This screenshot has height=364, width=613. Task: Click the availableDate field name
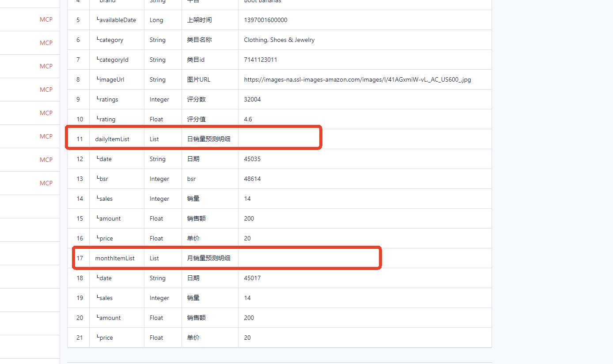pos(116,20)
